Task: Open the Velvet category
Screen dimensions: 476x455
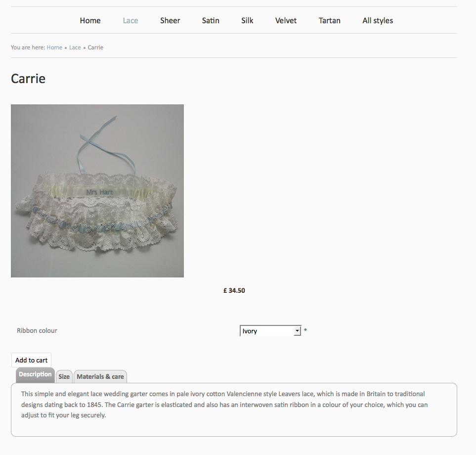Action: [286, 21]
